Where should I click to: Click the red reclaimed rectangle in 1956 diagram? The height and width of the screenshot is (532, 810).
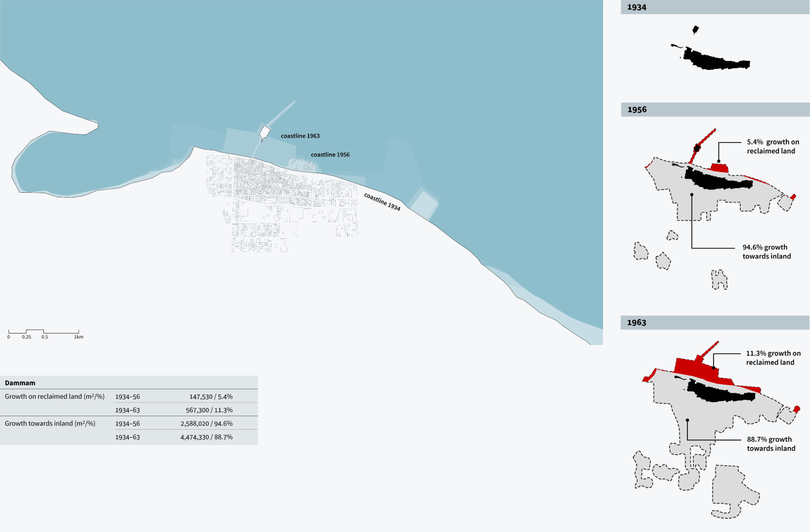(x=720, y=168)
